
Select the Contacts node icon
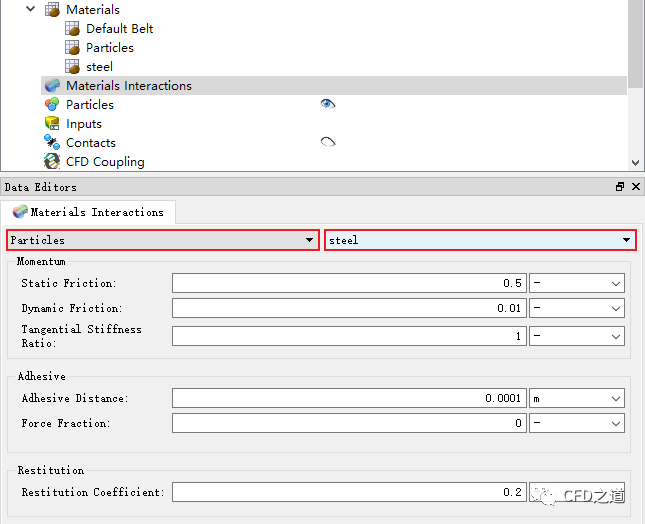pos(52,143)
